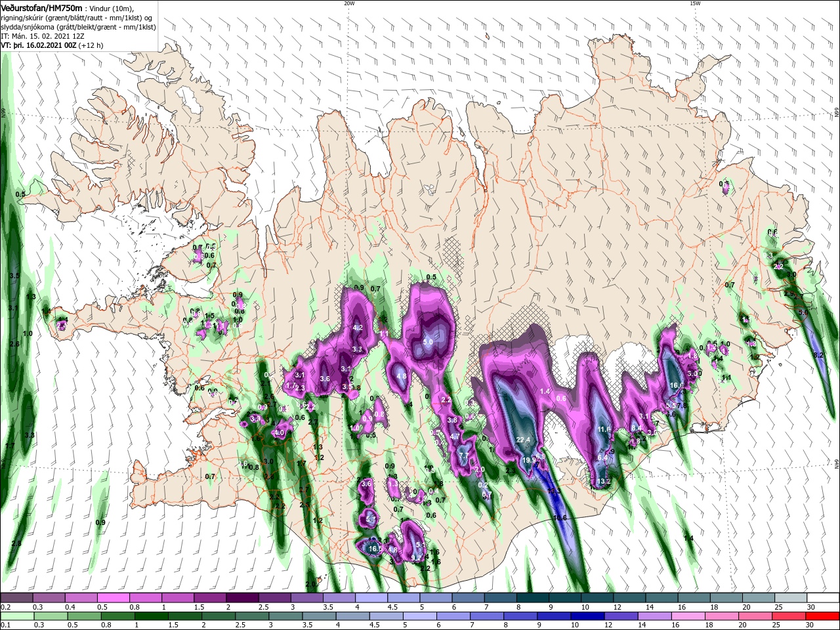Click the 22.4 precipitation value
Screen dimensions: 840x630
pos(523,440)
